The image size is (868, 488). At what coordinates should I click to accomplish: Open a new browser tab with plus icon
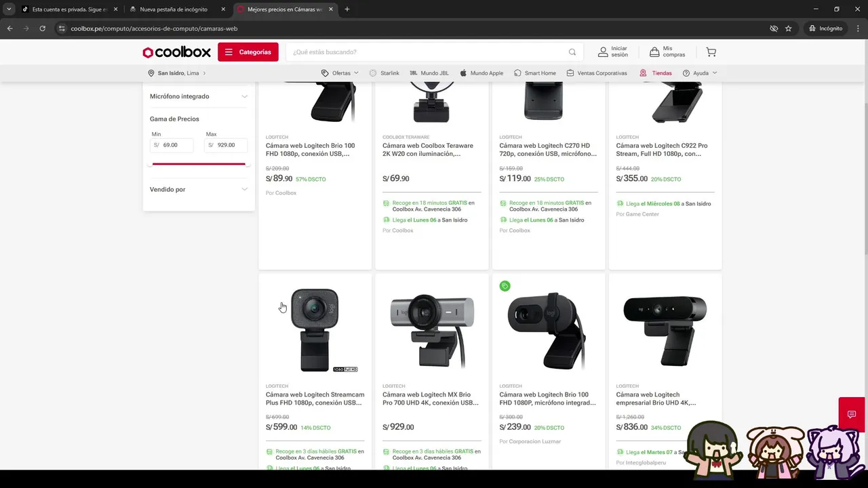point(347,9)
